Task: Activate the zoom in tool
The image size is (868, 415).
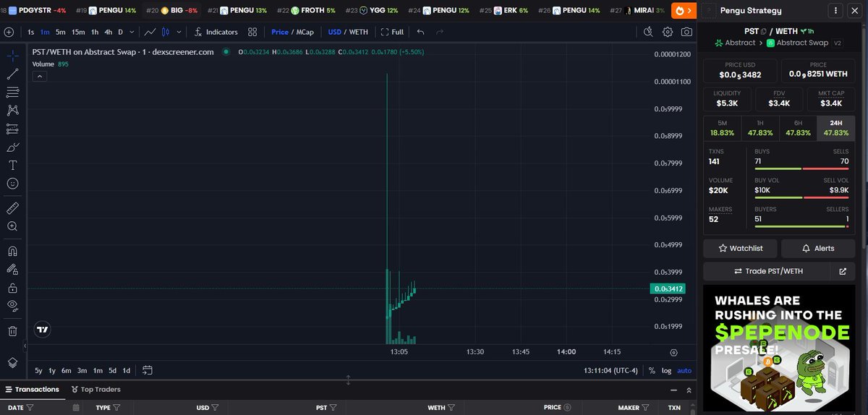Action: pyautogui.click(x=12, y=226)
